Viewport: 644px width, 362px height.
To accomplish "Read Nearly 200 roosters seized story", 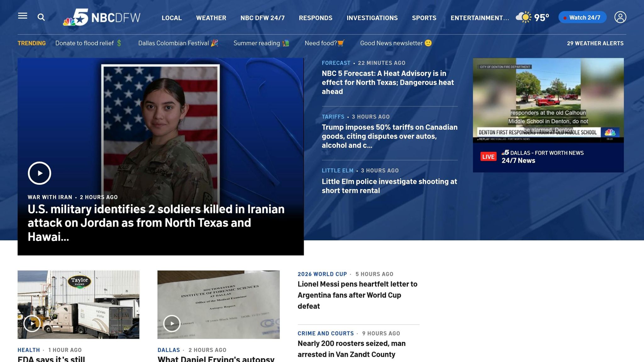I will pos(352,349).
